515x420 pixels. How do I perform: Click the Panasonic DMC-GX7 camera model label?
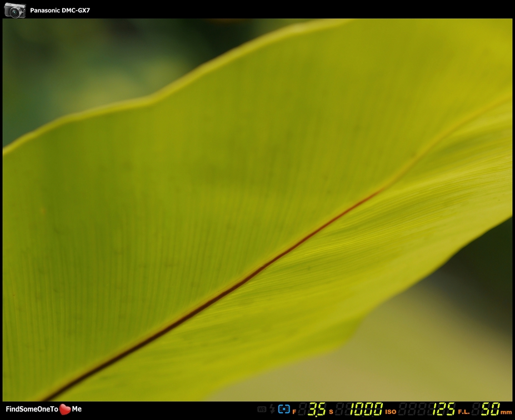click(60, 11)
